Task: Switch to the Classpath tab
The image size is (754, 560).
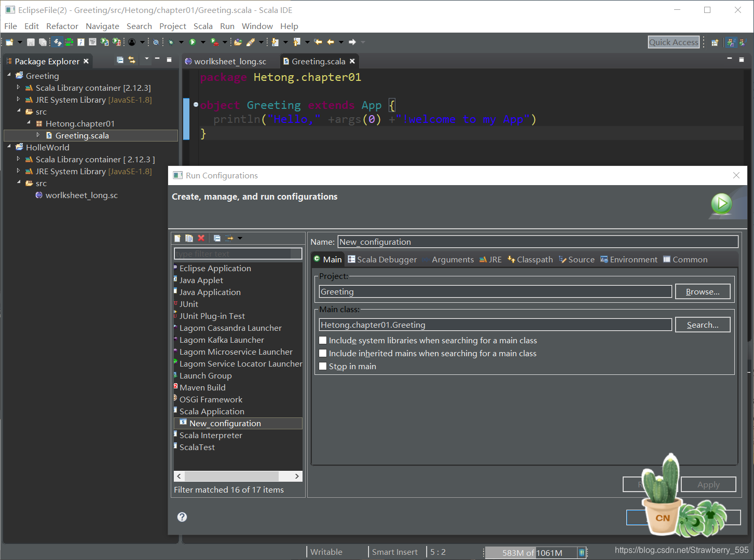Action: coord(530,260)
